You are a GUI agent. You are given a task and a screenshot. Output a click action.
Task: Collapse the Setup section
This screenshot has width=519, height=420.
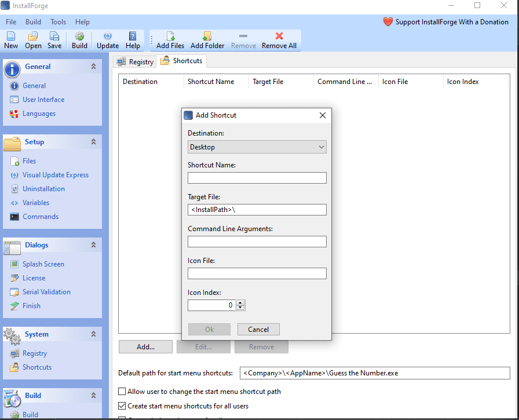[93, 141]
